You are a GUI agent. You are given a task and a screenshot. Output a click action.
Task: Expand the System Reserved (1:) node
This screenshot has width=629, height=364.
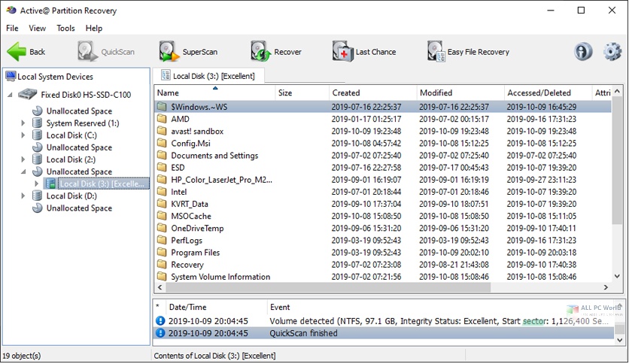click(23, 123)
